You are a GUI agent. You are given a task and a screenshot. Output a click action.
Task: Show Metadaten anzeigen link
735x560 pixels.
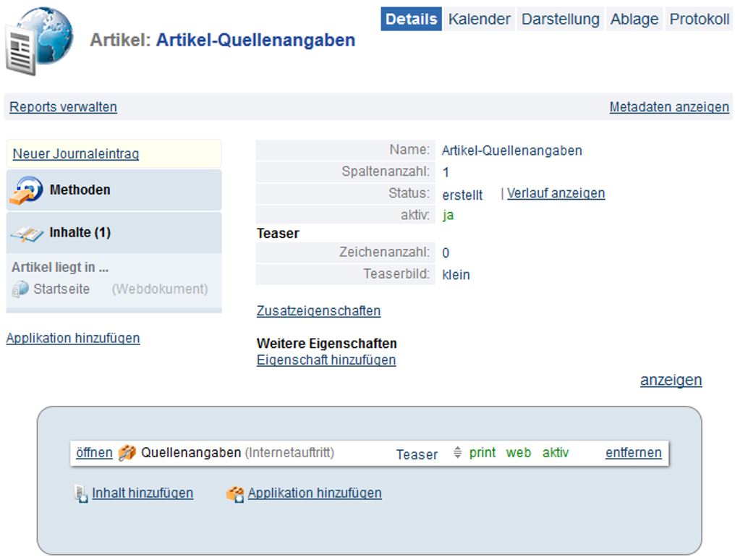669,107
